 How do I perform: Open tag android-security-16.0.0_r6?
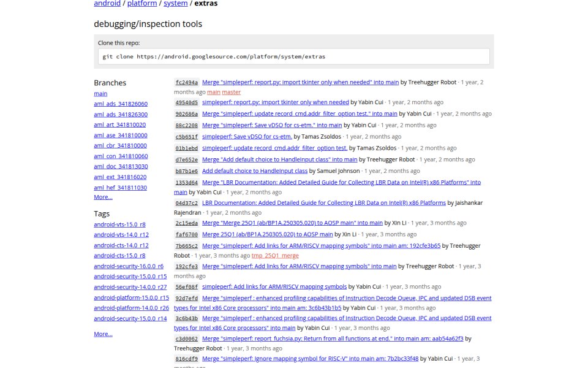[x=129, y=266]
